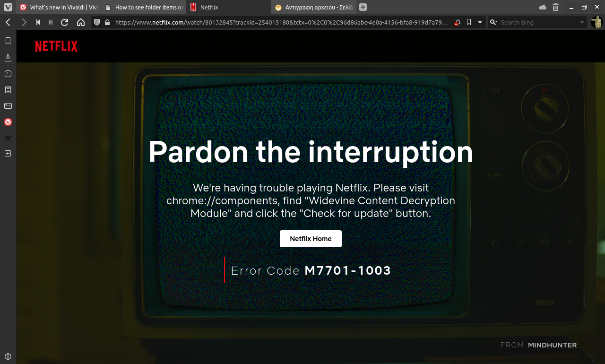The height and width of the screenshot is (364, 605).
Task: Open the Downloads side panel
Action: pyautogui.click(x=8, y=57)
